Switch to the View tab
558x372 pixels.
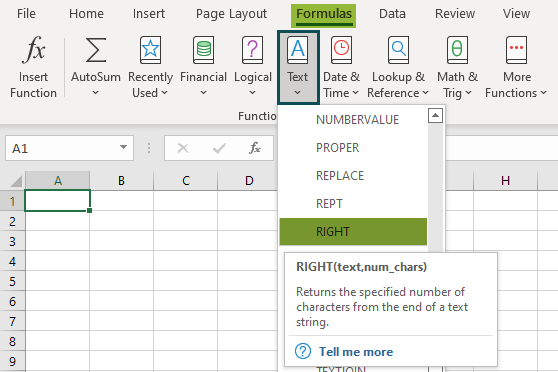516,14
